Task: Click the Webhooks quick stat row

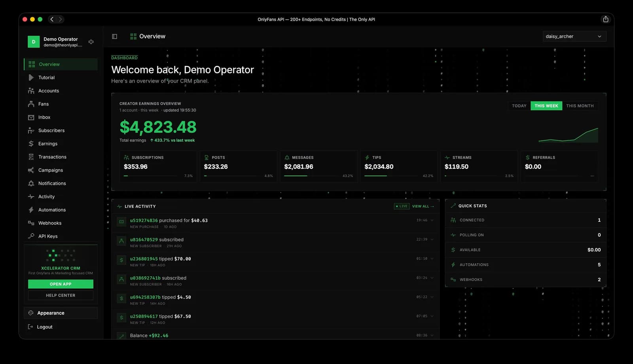Action: [x=525, y=280]
